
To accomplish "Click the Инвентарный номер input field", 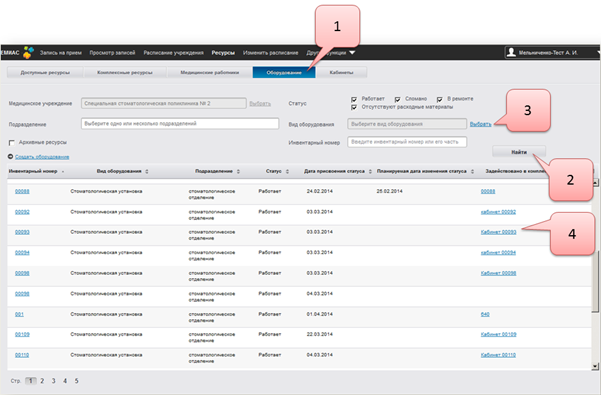I will click(407, 142).
